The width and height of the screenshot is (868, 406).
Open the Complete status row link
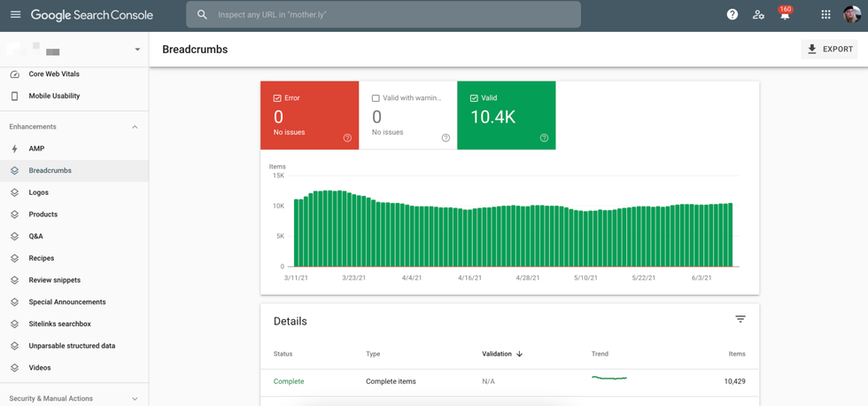point(289,381)
